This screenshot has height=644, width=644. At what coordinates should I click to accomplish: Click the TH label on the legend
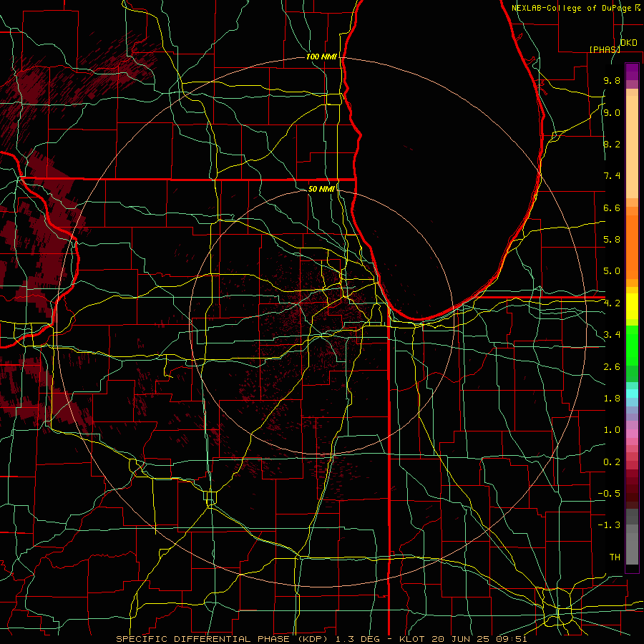615,557
